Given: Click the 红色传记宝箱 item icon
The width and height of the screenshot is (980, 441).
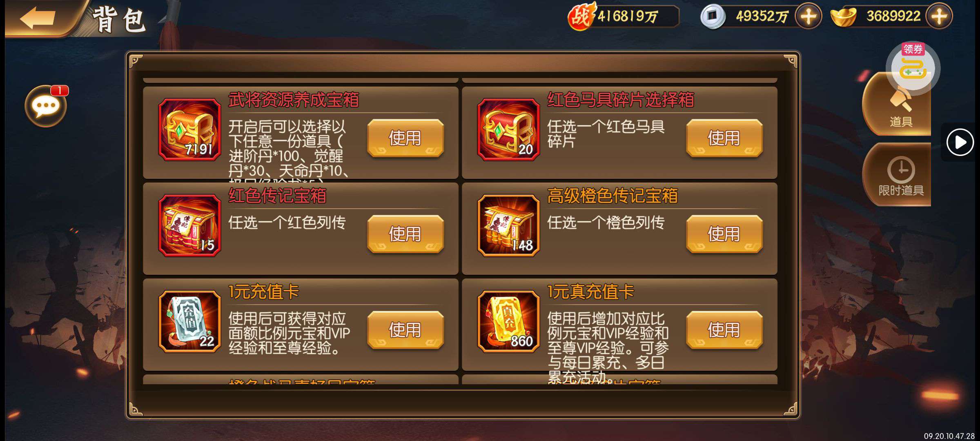Looking at the screenshot, I should (189, 225).
